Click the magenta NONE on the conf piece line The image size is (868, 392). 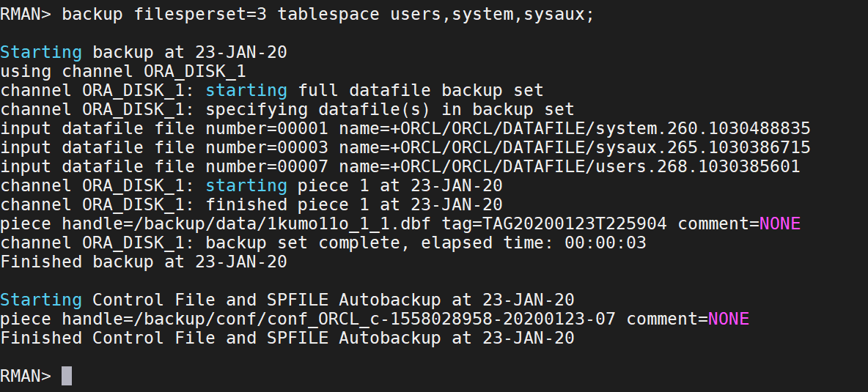pos(728,319)
